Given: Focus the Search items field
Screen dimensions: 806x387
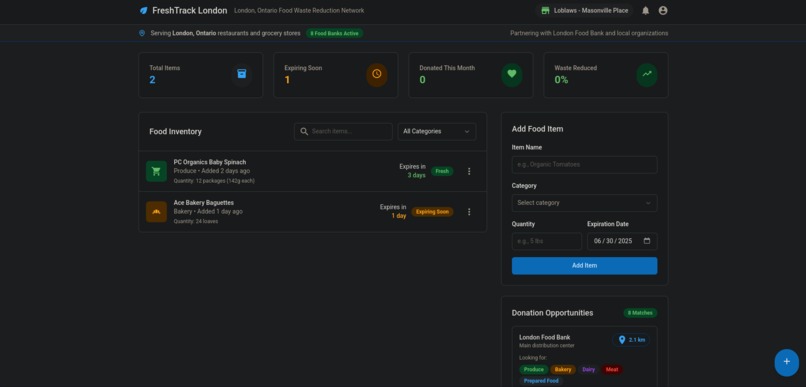Looking at the screenshot, I should (x=343, y=132).
